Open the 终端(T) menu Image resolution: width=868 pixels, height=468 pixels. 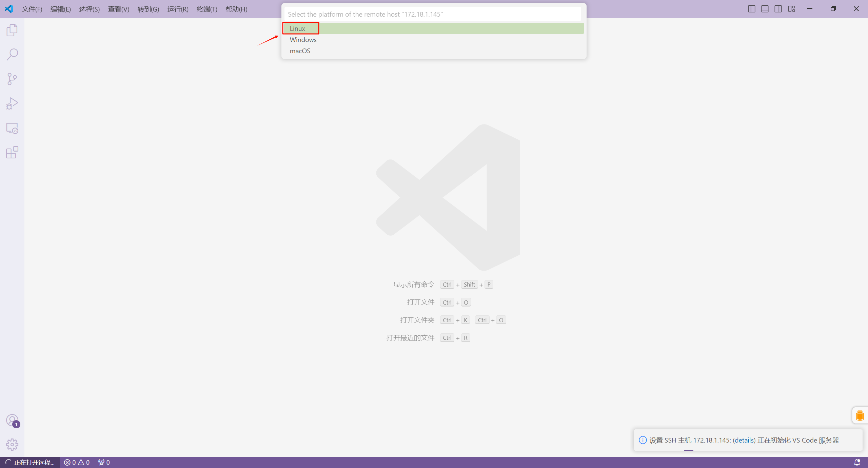(207, 9)
